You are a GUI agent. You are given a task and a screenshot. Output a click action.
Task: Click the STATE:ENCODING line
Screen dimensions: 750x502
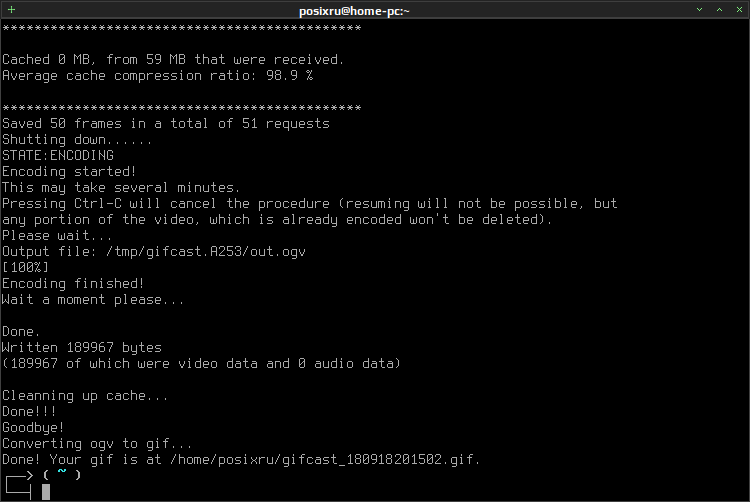pos(58,155)
